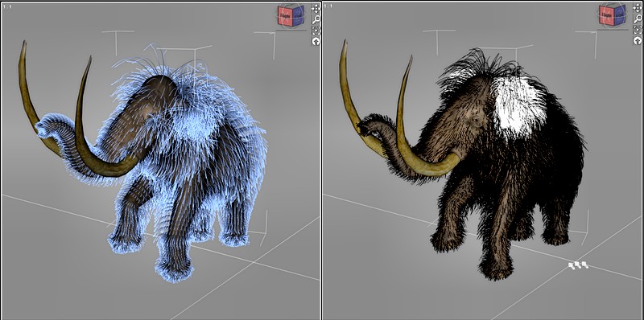The image size is (644, 320).
Task: Click the red Right face of left view cube
Action: (284, 17)
